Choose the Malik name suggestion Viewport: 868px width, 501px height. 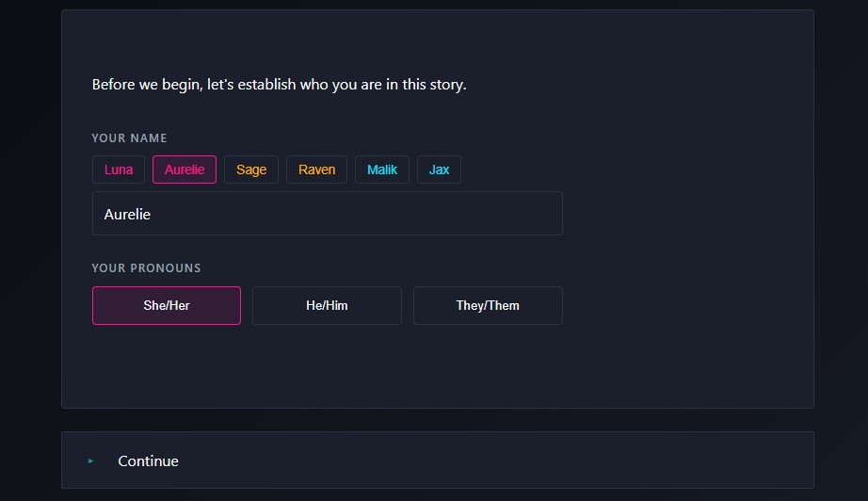[x=382, y=170]
